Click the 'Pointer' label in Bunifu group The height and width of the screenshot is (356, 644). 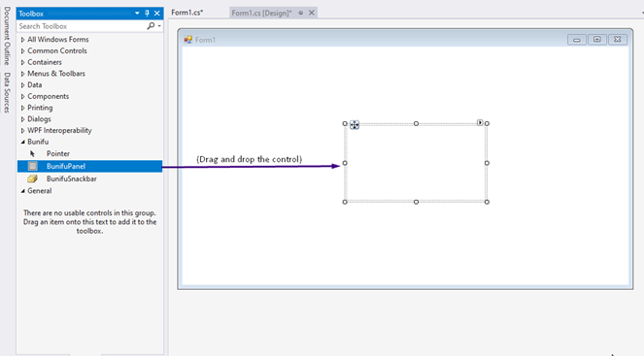58,154
